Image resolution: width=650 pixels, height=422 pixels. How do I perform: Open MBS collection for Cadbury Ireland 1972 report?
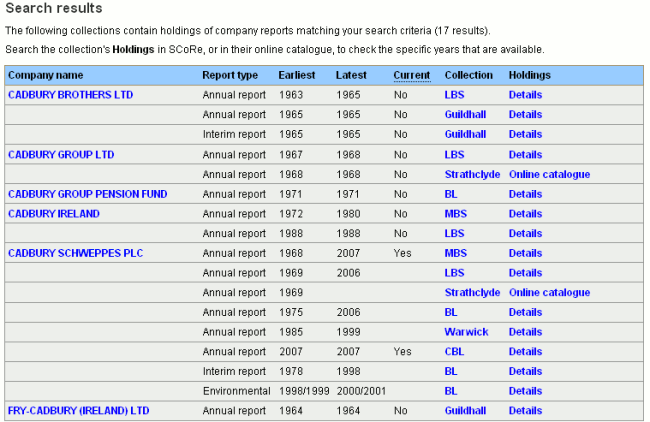pyautogui.click(x=456, y=214)
